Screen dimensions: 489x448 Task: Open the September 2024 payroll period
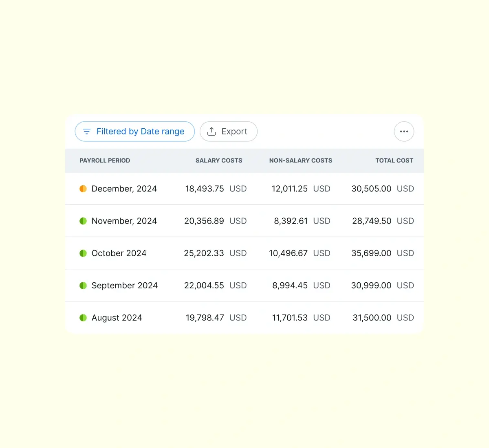tap(125, 285)
